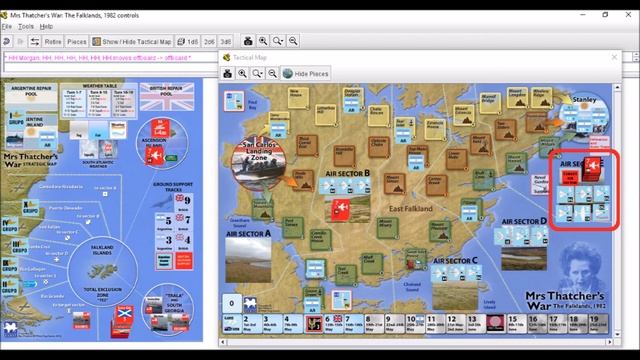Roll the 1d6 dice button
This screenshot has height=360, width=640.
point(188,41)
